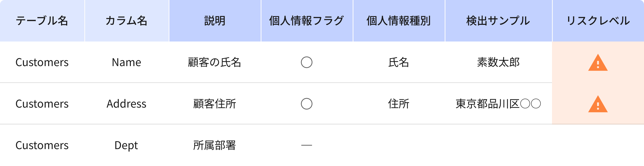Click the 検出サンプル column header
This screenshot has width=644, height=166.
[x=498, y=21]
